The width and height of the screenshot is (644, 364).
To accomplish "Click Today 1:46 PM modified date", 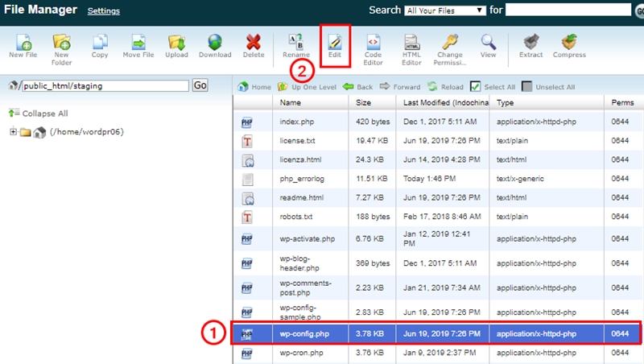I will point(429,178).
